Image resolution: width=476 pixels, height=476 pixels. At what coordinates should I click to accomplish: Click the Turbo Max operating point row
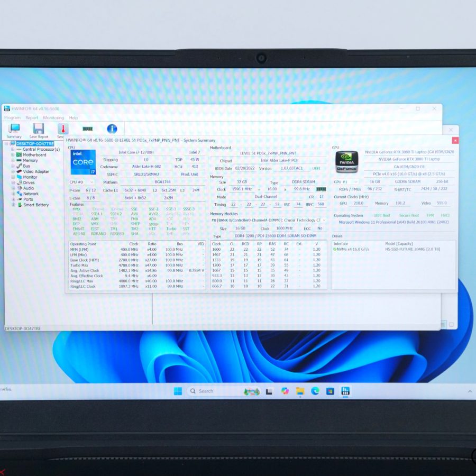coord(137,266)
